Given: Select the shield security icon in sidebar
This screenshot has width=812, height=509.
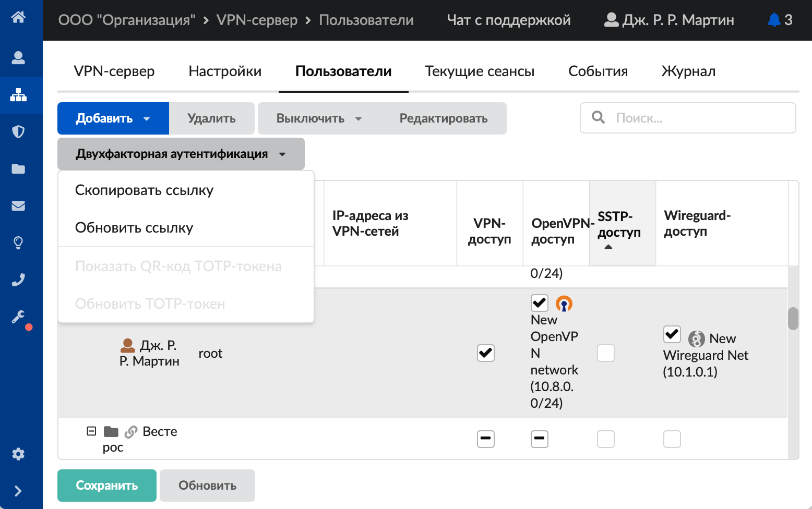Looking at the screenshot, I should 18,131.
